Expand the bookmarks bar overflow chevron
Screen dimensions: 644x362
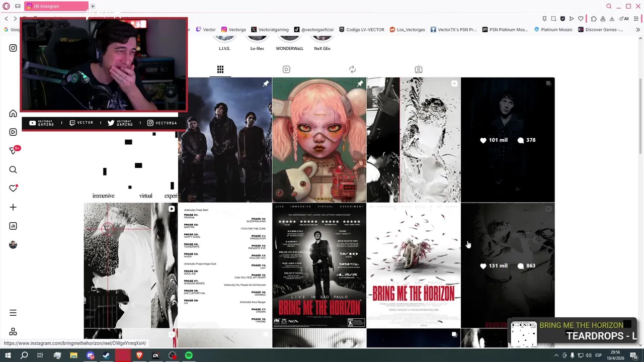[637, 30]
